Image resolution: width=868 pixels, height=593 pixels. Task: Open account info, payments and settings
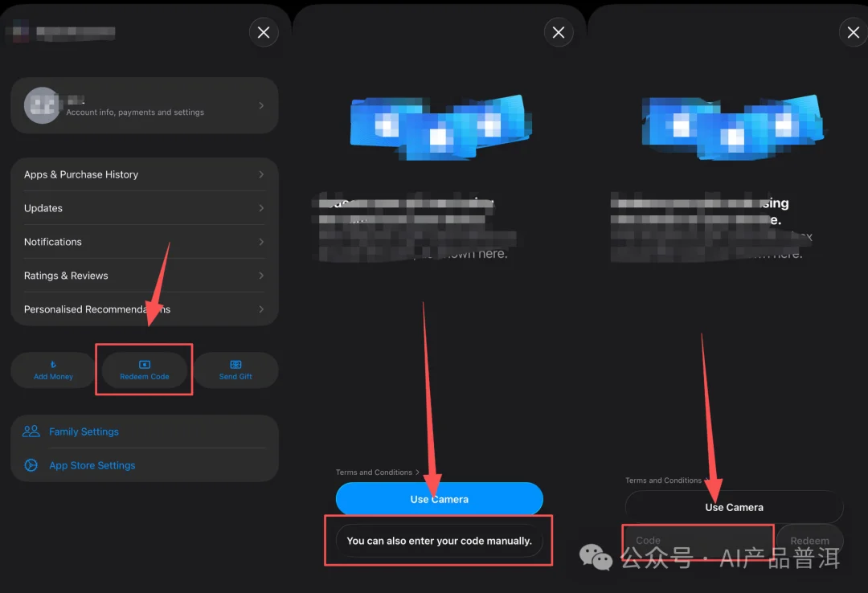coord(145,105)
